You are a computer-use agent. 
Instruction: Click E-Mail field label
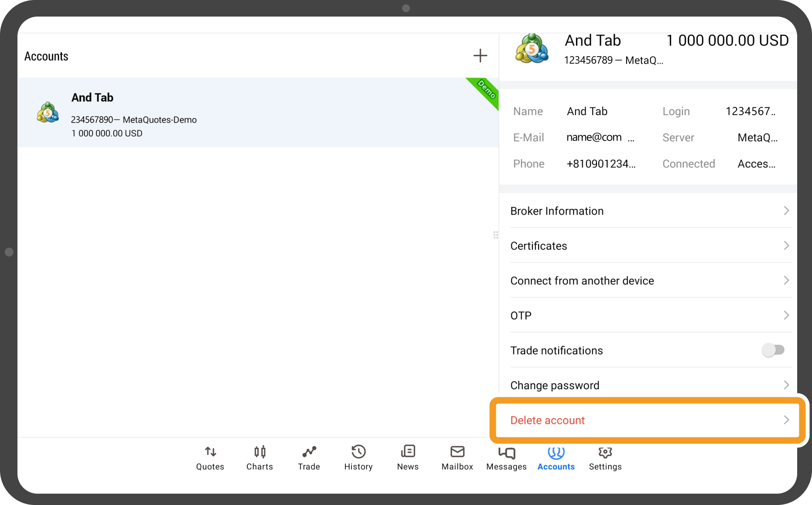(x=529, y=138)
